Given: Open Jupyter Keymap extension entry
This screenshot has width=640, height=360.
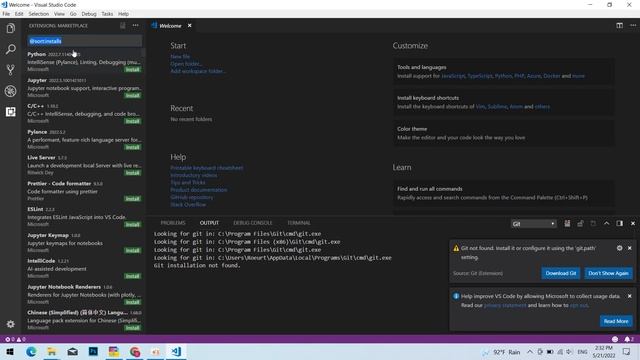Looking at the screenshot, I should [84, 243].
